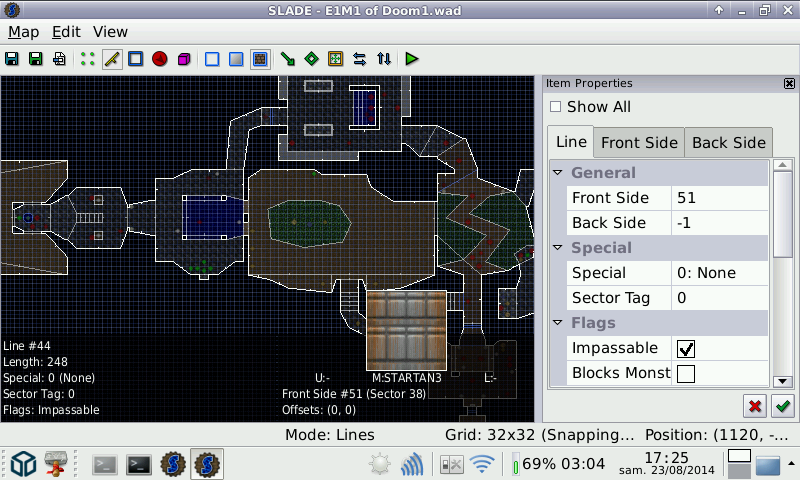Click the Save map icon
The width and height of the screenshot is (800, 480).
tap(12, 59)
